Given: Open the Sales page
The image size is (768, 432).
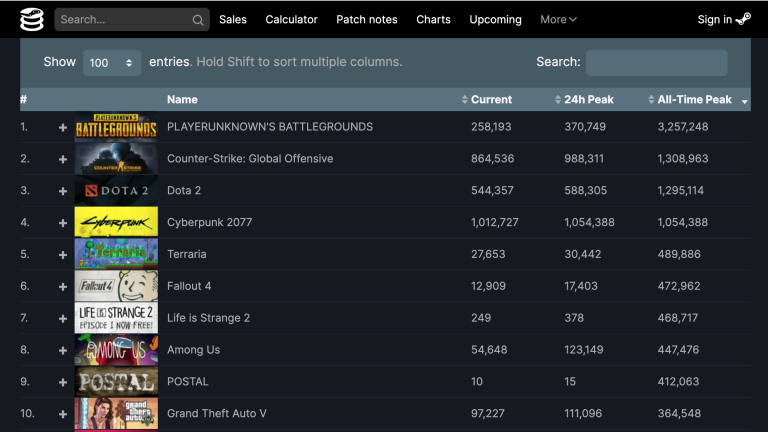Looking at the screenshot, I should click(233, 19).
